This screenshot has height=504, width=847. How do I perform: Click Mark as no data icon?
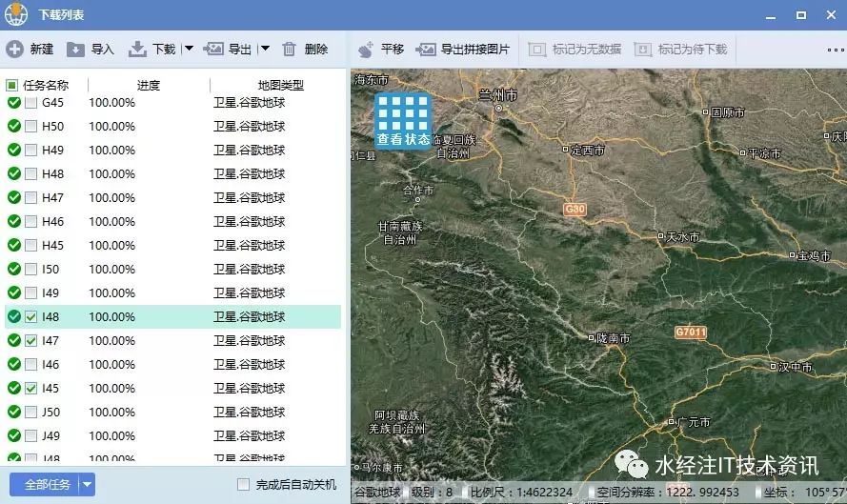pyautogui.click(x=537, y=50)
